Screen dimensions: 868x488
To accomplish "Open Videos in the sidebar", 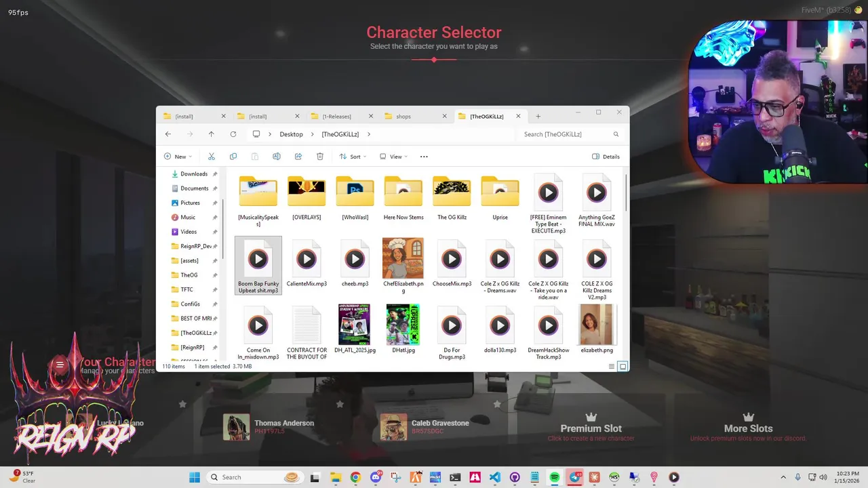I will pyautogui.click(x=194, y=232).
